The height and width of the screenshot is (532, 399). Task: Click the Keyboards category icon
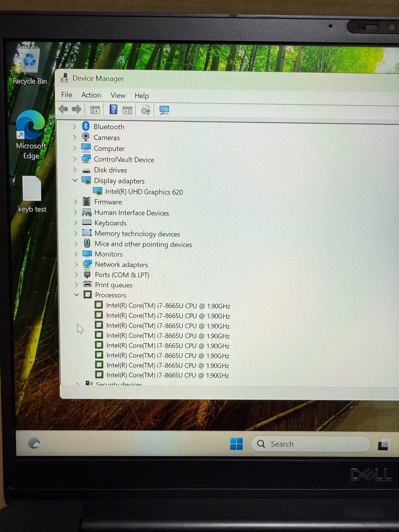click(x=87, y=223)
